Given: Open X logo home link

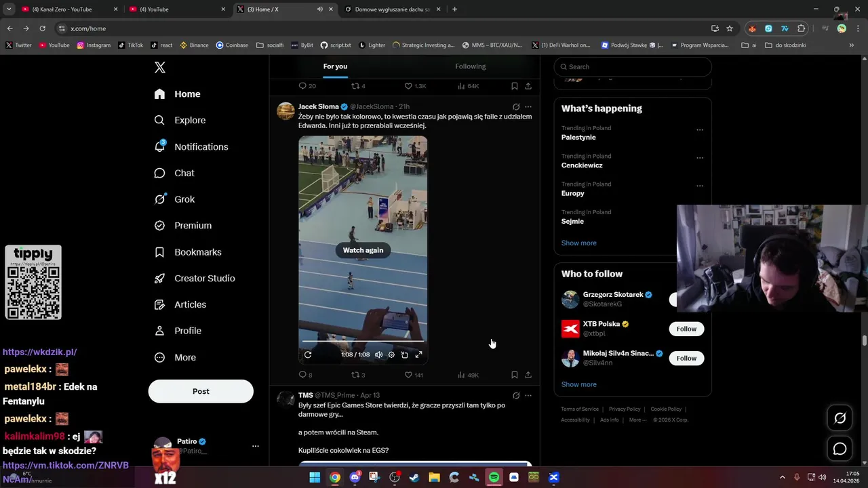Looking at the screenshot, I should point(160,67).
